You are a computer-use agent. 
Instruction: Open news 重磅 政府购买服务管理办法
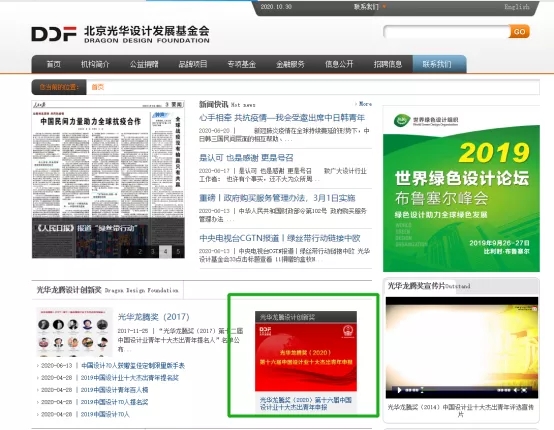pos(277,198)
